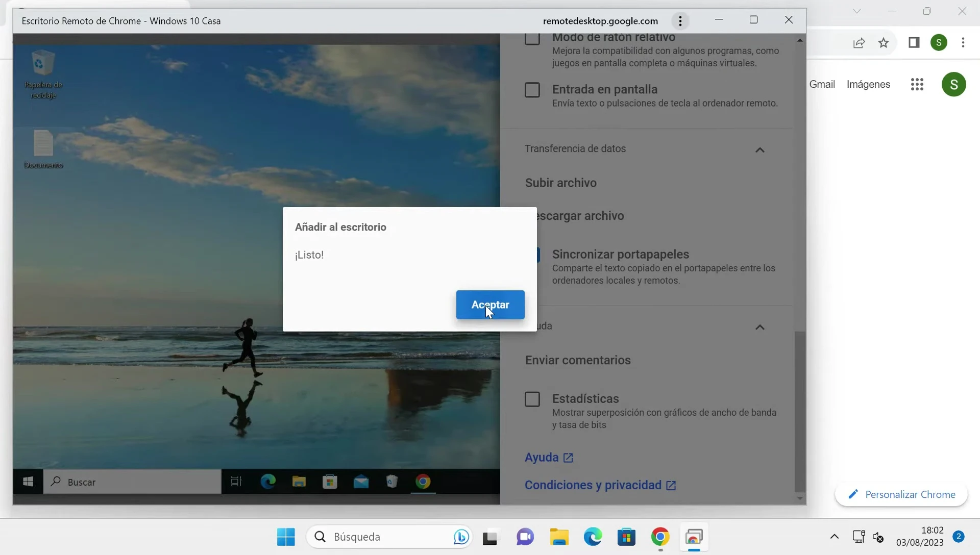Viewport: 980px width, 555px height.
Task: Open the Chrome browser three-dot menu
Action: 963,43
